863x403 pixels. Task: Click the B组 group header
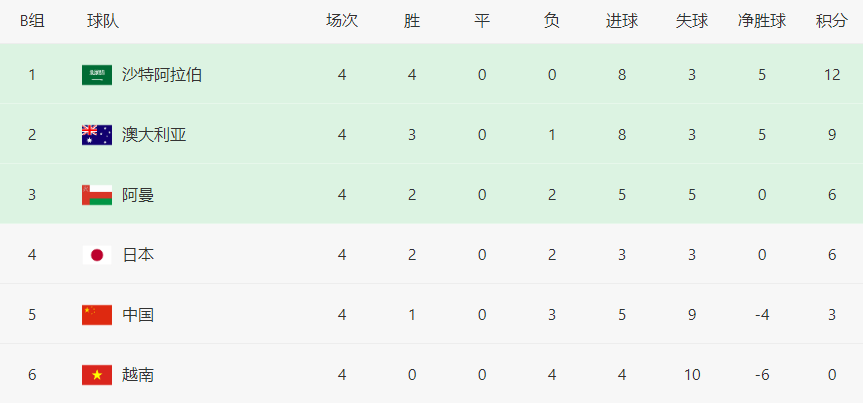click(x=32, y=21)
